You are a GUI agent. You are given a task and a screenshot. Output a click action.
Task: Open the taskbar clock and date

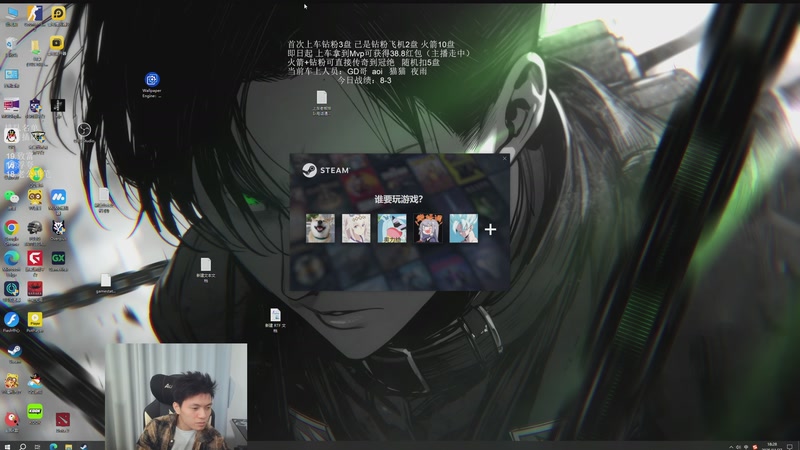point(772,446)
